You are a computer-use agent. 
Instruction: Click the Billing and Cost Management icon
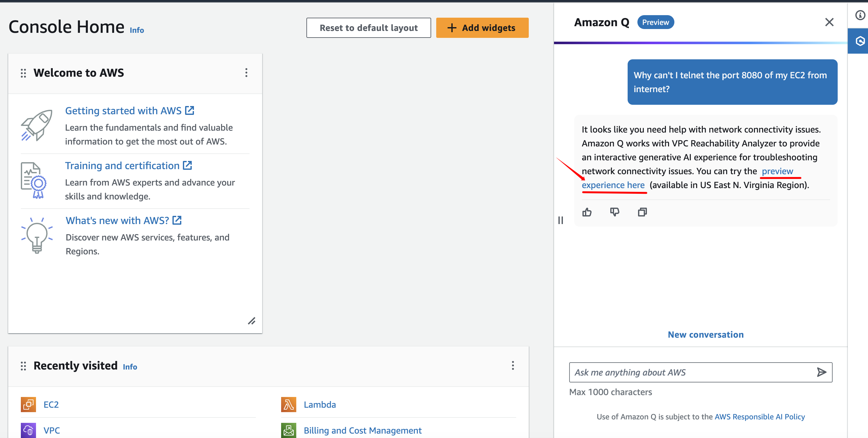(x=288, y=431)
